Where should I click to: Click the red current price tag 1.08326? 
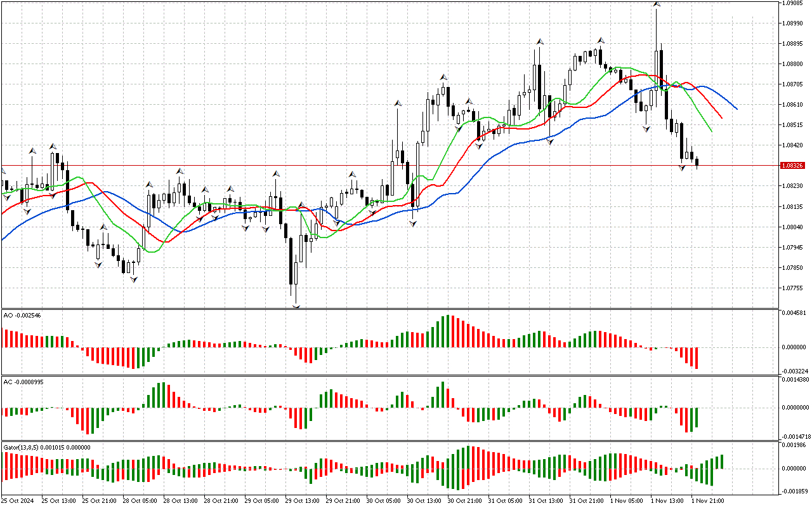tap(793, 165)
